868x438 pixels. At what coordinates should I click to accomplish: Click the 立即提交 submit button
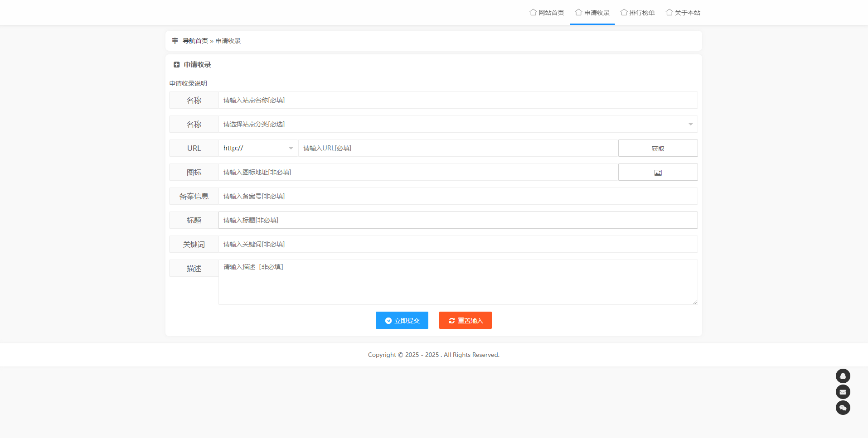click(x=402, y=320)
